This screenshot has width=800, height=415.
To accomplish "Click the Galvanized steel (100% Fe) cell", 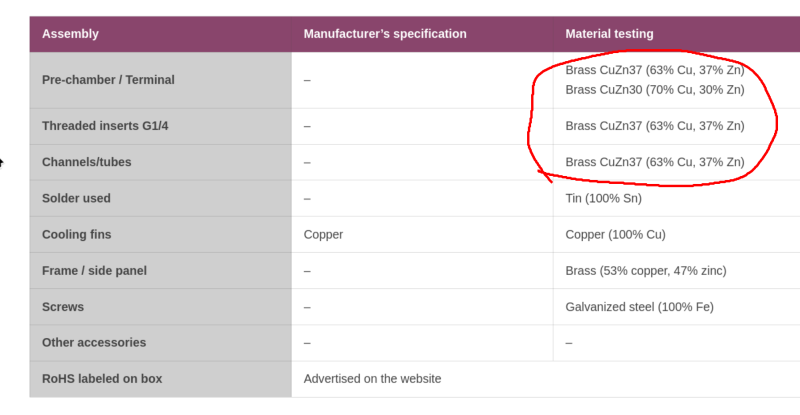I will tap(639, 307).
